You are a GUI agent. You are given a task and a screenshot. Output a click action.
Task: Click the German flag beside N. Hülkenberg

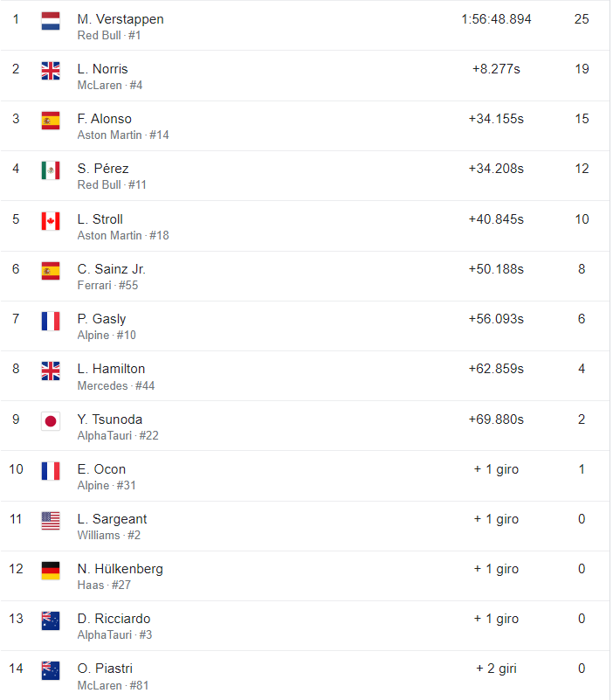(51, 571)
